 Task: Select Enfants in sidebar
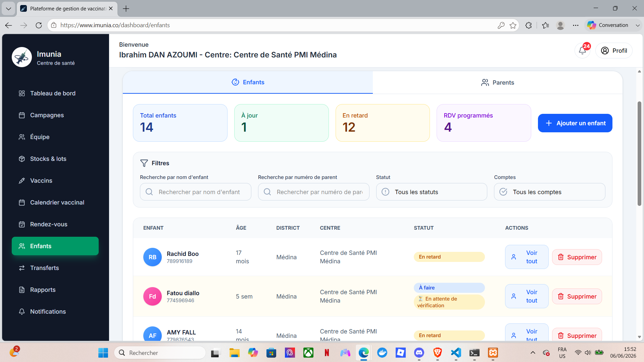(55, 246)
